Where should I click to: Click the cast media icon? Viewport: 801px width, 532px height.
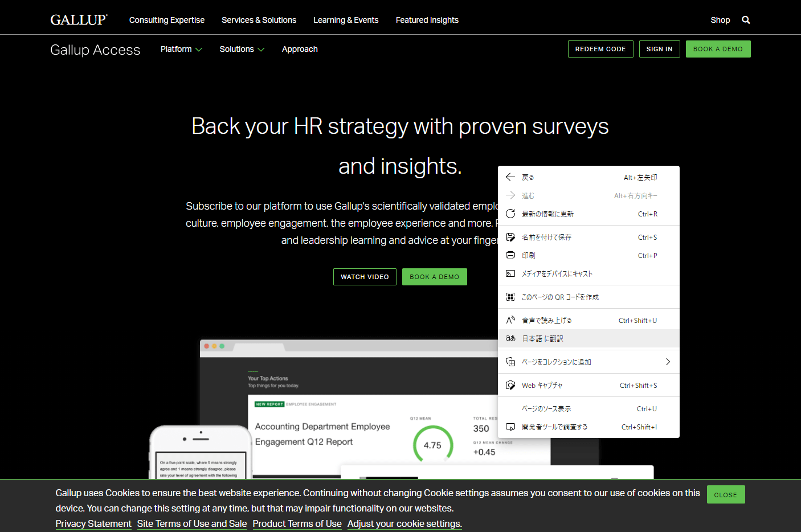point(510,273)
